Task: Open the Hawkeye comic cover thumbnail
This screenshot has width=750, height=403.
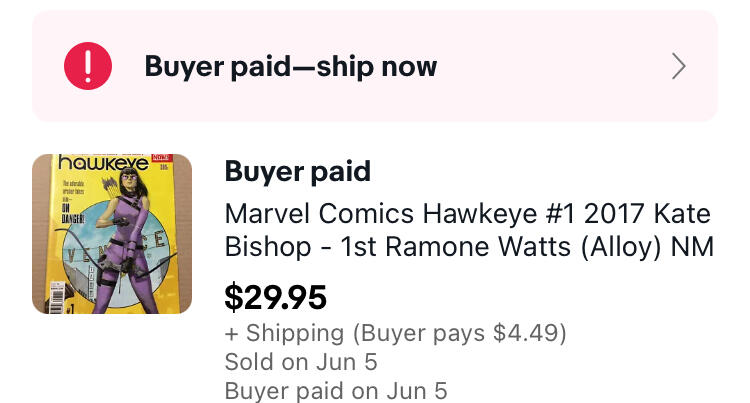Action: click(x=112, y=234)
